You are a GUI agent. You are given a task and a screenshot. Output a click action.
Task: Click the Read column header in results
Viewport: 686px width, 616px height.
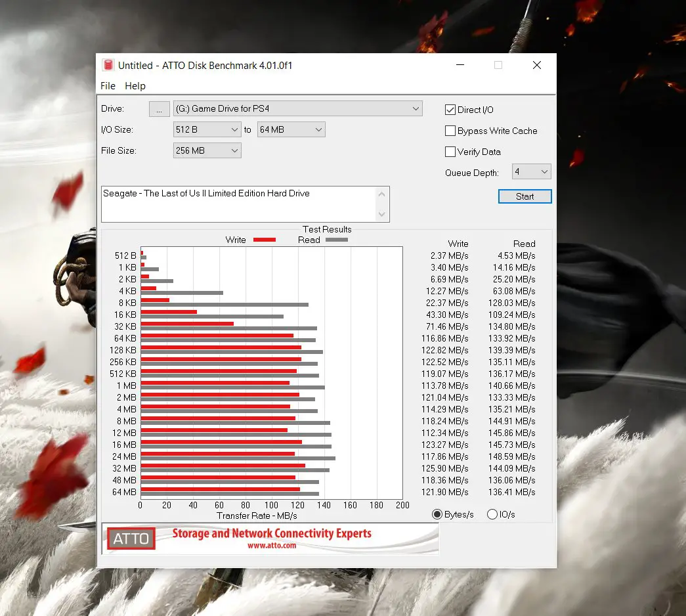coord(524,244)
